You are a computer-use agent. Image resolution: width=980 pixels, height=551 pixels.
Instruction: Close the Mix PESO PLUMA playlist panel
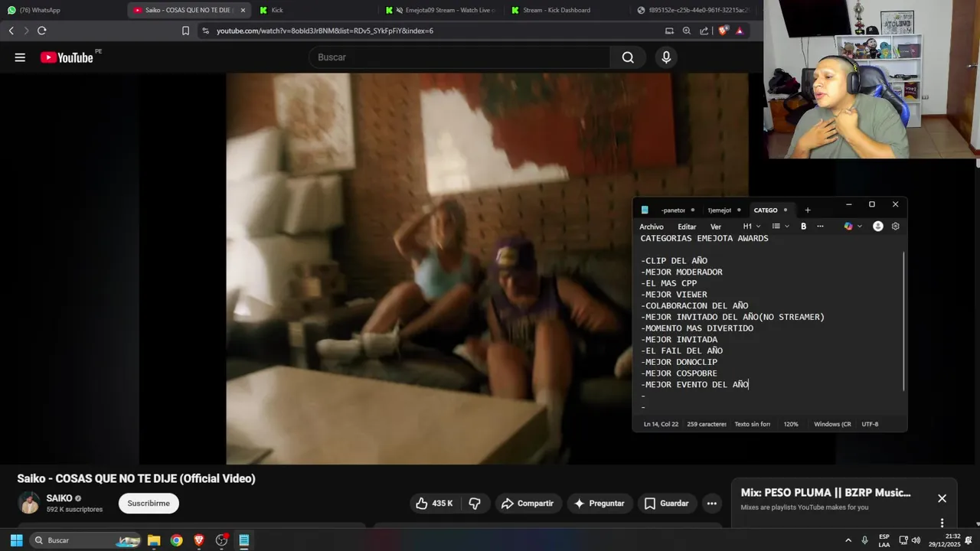[x=942, y=498]
